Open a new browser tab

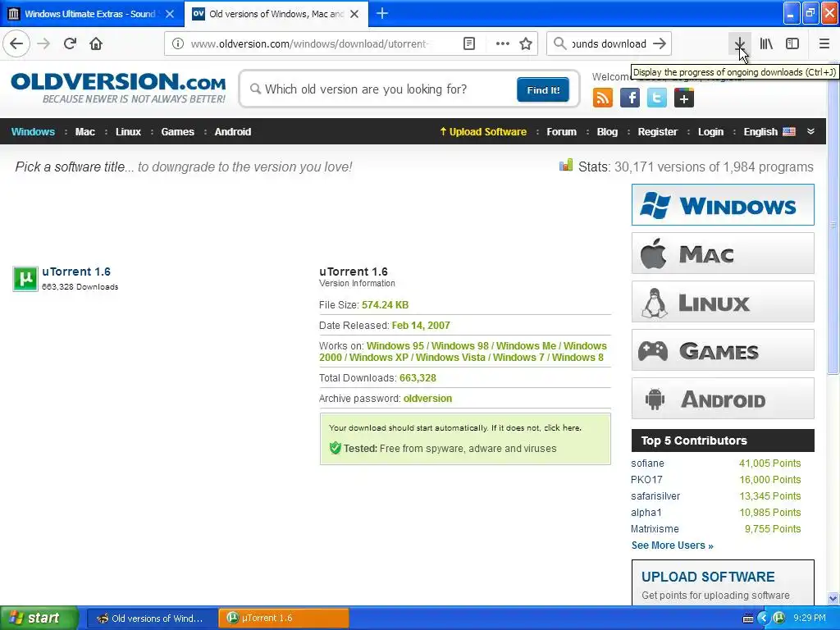[382, 13]
